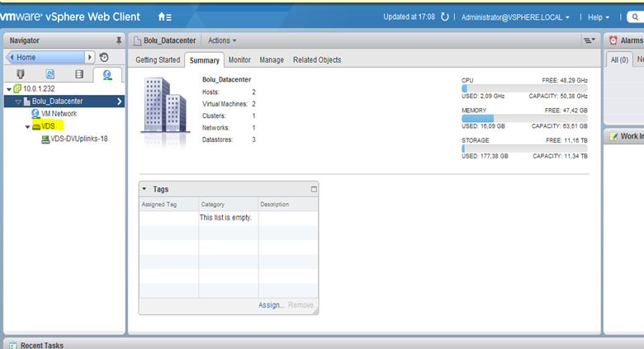Open the Help dropdown

(599, 17)
